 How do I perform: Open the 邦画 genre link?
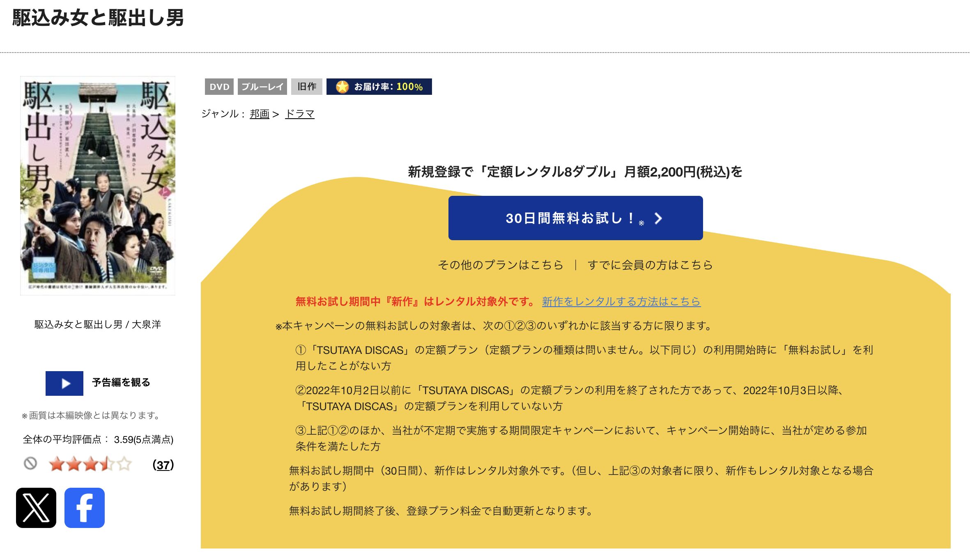(260, 114)
